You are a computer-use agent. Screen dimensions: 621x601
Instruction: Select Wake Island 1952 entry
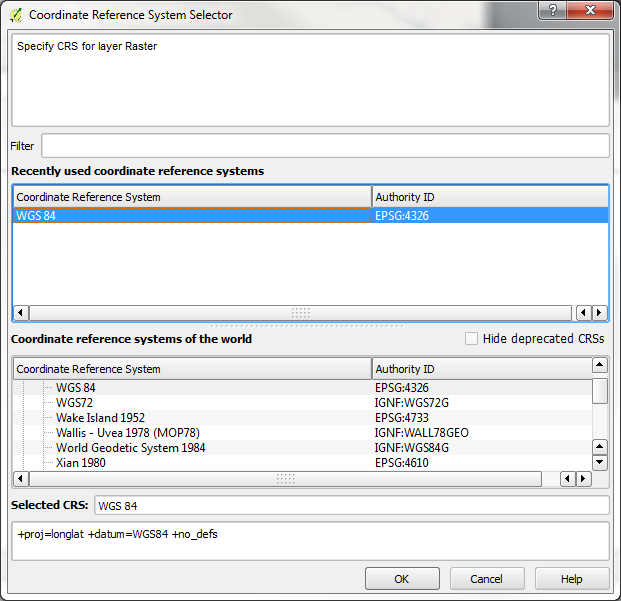pyautogui.click(x=100, y=418)
